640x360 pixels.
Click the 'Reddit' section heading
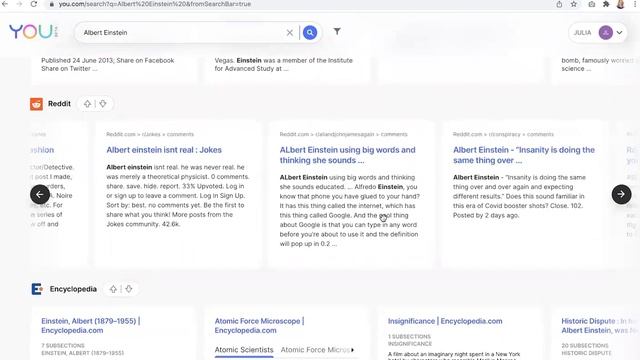(59, 104)
